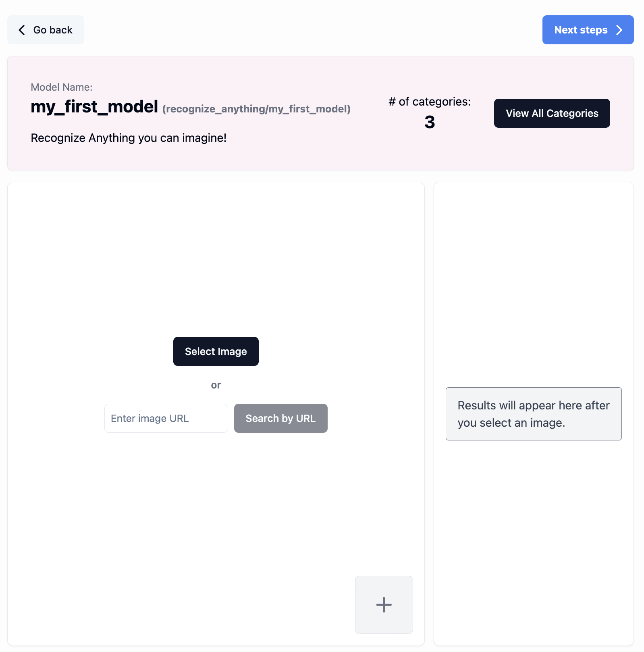Screen dimensions: 644x652
Task: Click the Search by URL button
Action: (280, 418)
